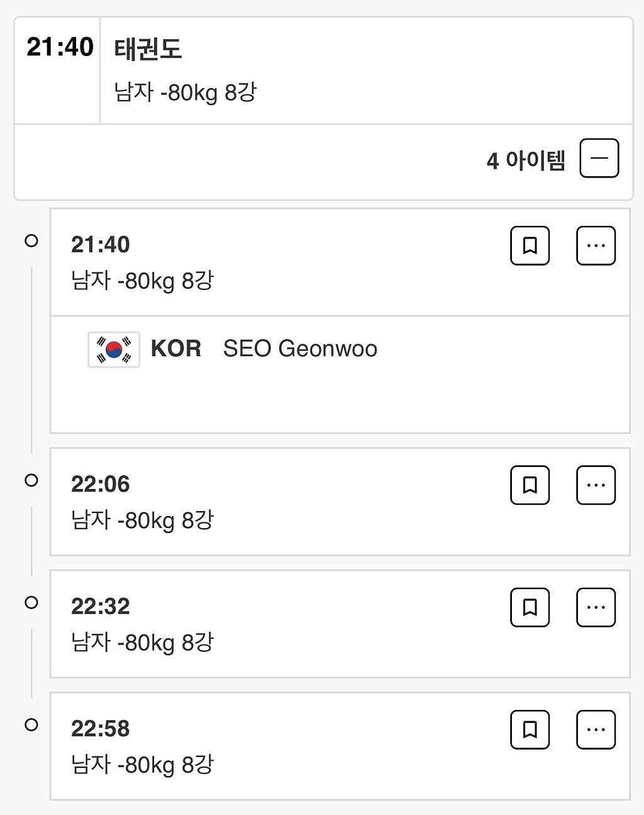Click the South Korea flag icon
Viewport: 644px width, 815px height.
(x=114, y=349)
